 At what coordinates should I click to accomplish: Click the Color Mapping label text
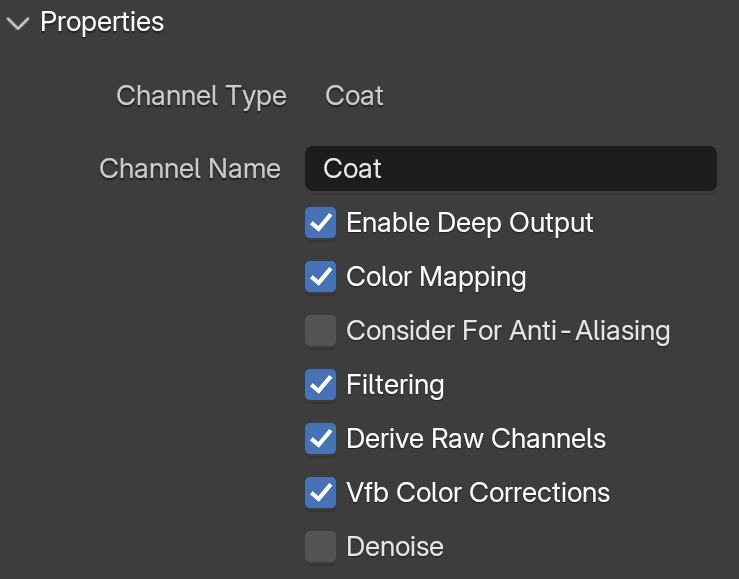[x=436, y=277]
